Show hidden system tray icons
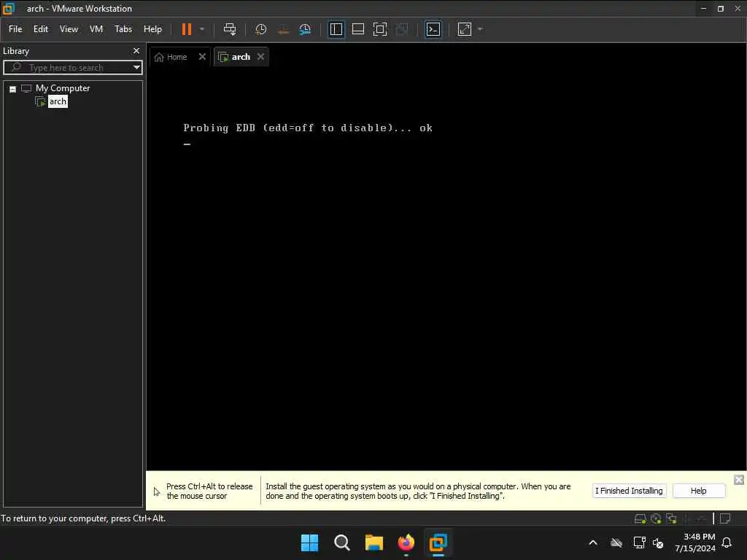This screenshot has height=560, width=747. 593,542
